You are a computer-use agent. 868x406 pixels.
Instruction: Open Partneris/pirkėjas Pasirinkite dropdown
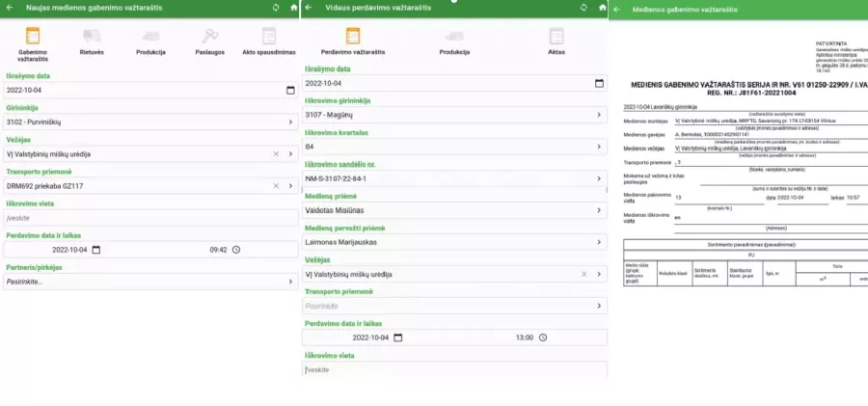(x=290, y=282)
